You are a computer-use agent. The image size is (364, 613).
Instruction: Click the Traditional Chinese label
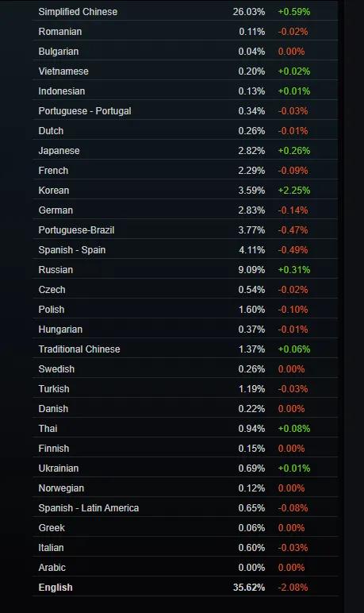(79, 349)
